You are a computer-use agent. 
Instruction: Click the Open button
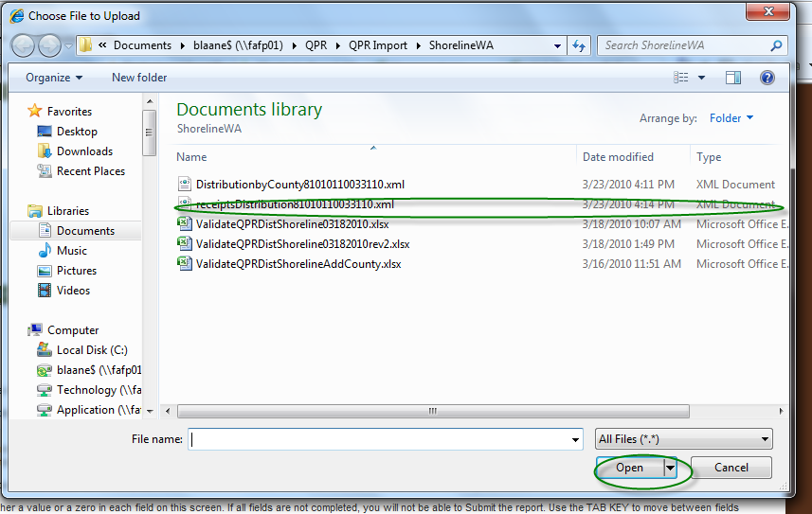click(629, 468)
